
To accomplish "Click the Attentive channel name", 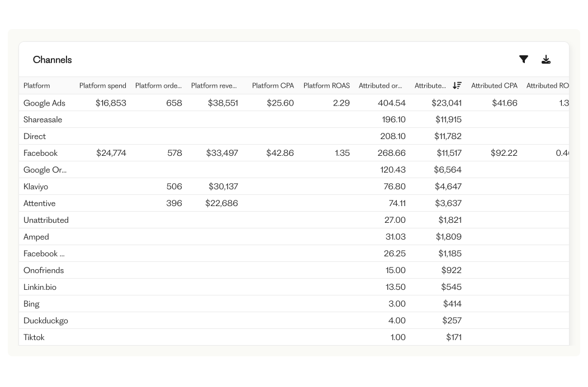I will (x=40, y=203).
